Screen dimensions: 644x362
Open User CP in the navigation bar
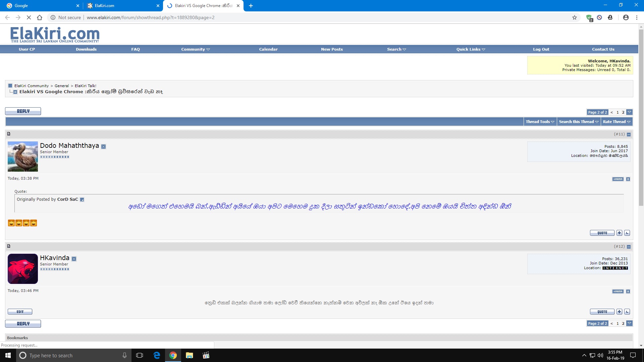click(27, 49)
